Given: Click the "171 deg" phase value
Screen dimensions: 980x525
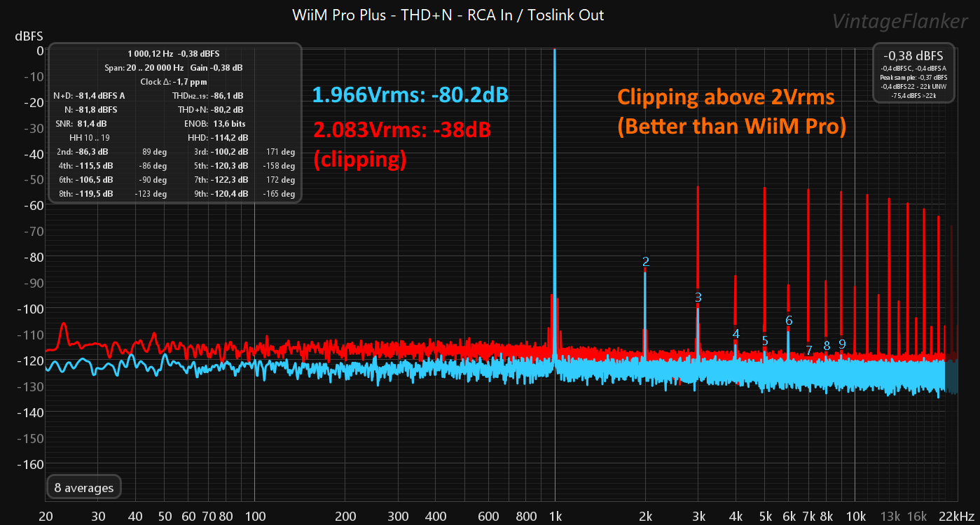Looking at the screenshot, I should point(280,151).
